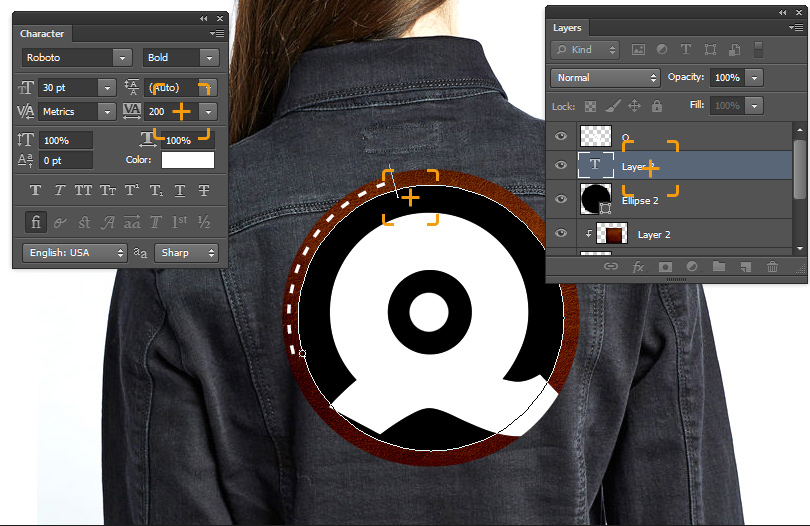Open the Bold font style dropdown
The height and width of the screenshot is (526, 810).
coord(209,58)
